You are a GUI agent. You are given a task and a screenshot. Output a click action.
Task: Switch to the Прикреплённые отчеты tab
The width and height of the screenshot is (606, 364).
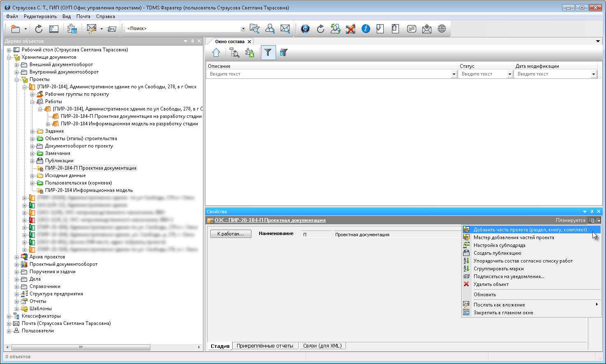265,346
